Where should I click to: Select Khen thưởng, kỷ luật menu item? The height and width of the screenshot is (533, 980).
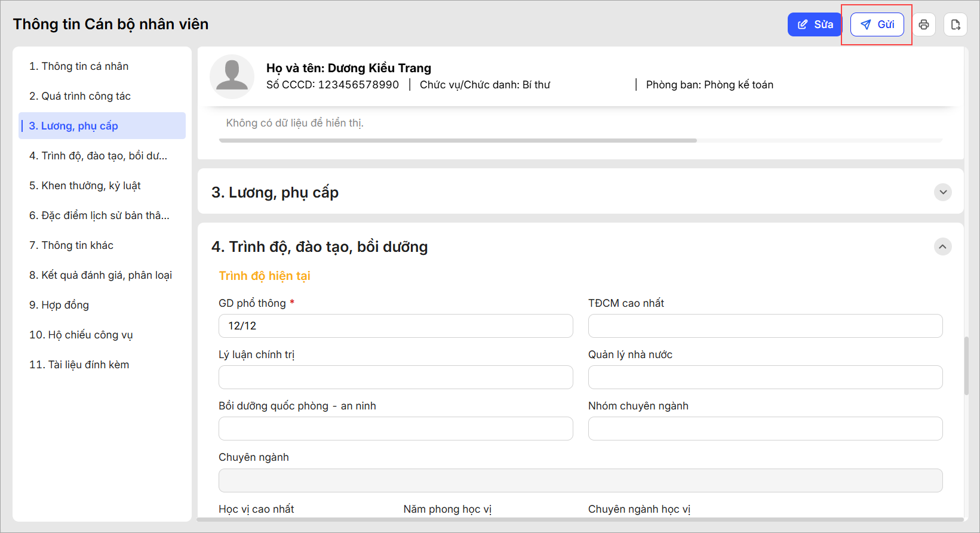click(85, 186)
